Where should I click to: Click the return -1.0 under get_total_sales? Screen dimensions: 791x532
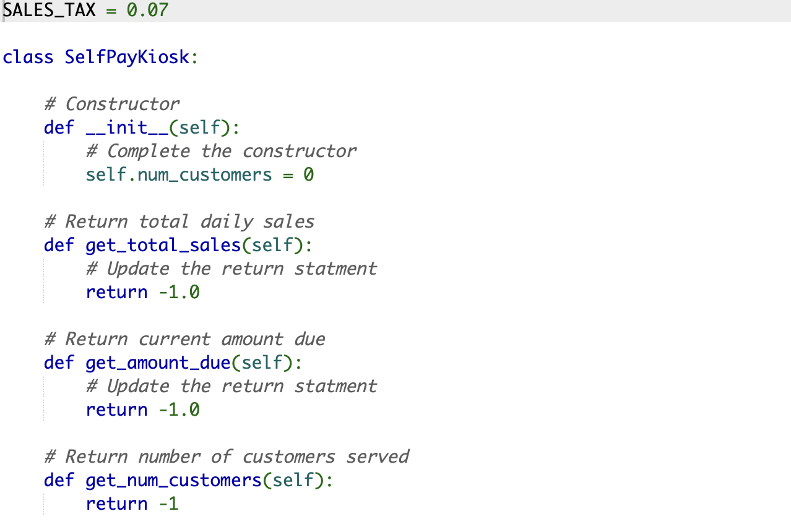143,293
